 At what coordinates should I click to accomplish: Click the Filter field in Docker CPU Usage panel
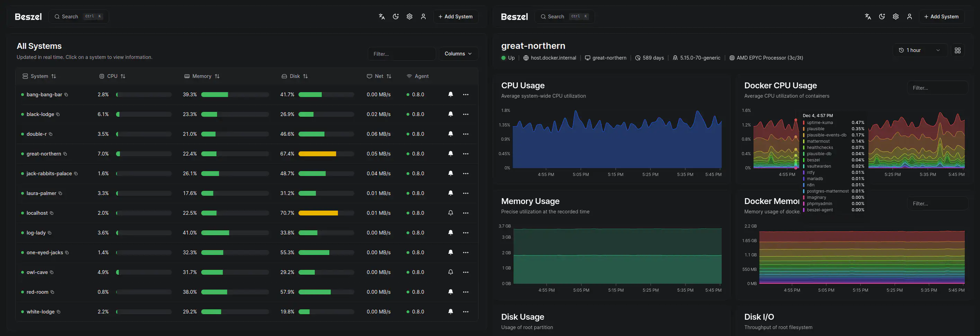point(937,88)
